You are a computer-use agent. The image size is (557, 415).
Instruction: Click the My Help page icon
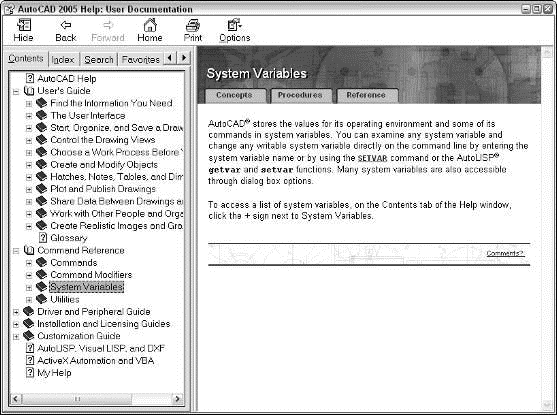(x=31, y=372)
